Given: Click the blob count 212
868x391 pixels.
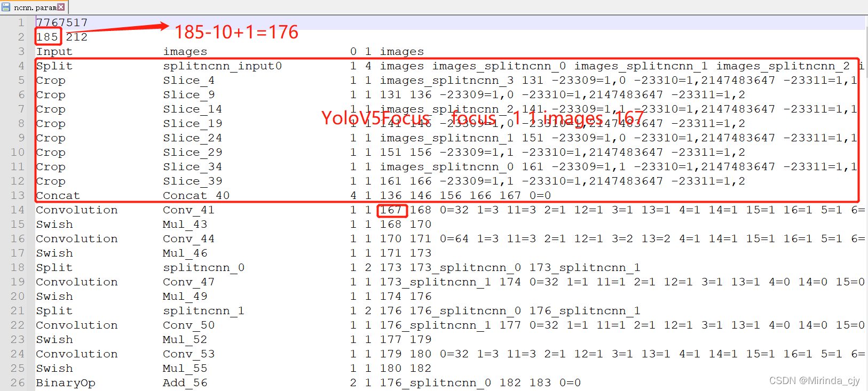Looking at the screenshot, I should pyautogui.click(x=77, y=37).
